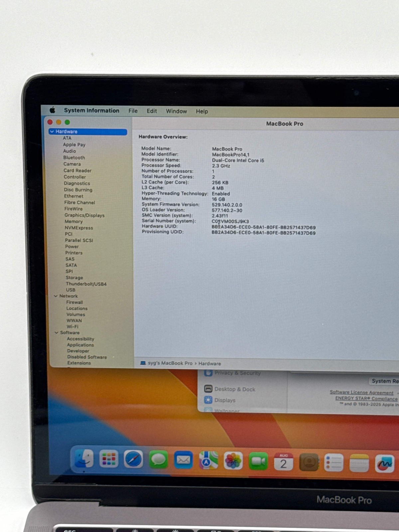The image size is (399, 532).
Task: Click serial number value C02VM00SJ9K3
Action: coord(230,221)
